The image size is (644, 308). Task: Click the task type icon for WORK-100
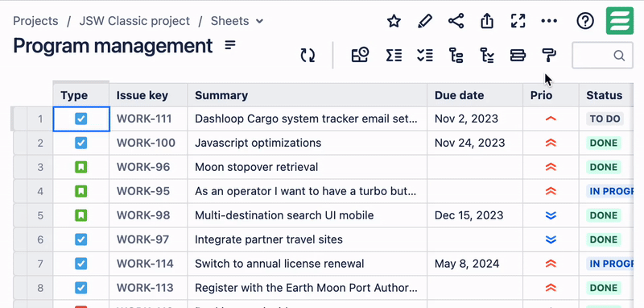(x=81, y=143)
